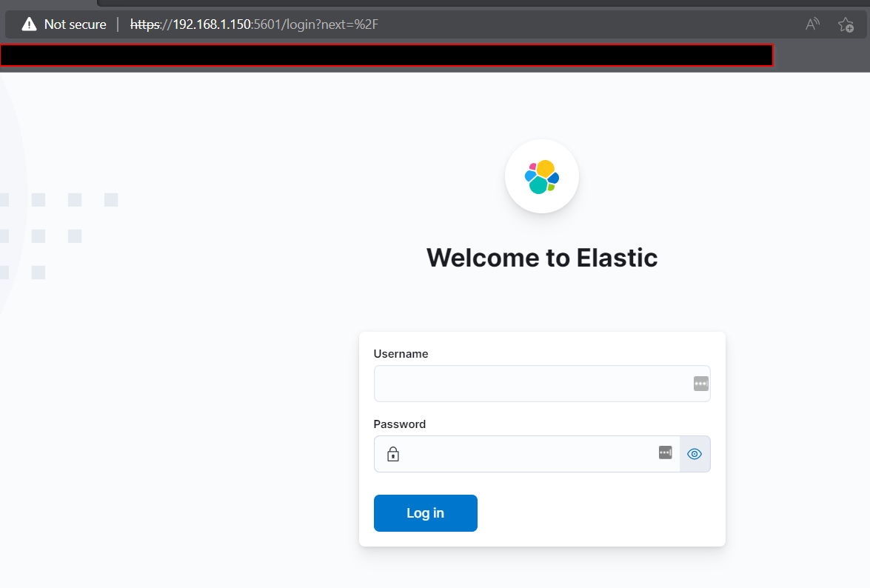
Task: Select the URL in the address bar
Action: tap(254, 24)
